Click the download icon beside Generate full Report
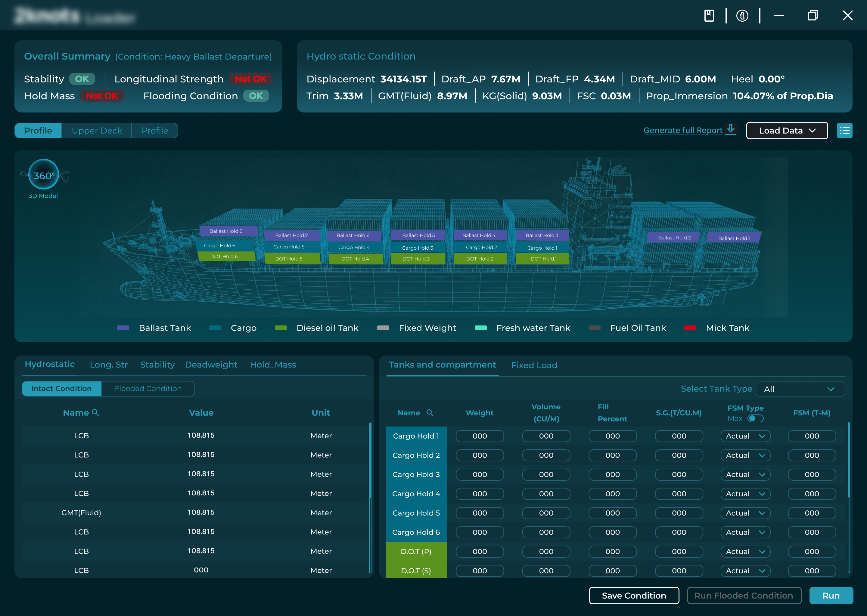Image resolution: width=867 pixels, height=616 pixels. point(731,129)
